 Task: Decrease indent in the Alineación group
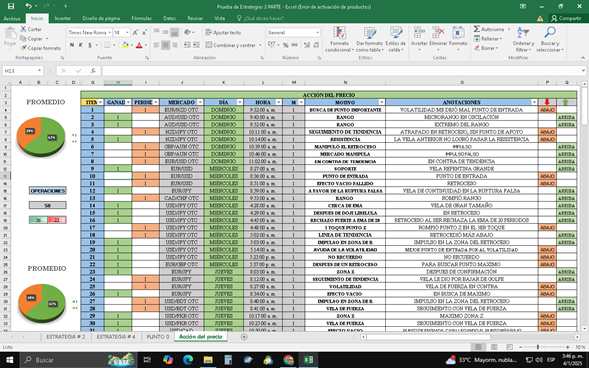[x=187, y=45]
